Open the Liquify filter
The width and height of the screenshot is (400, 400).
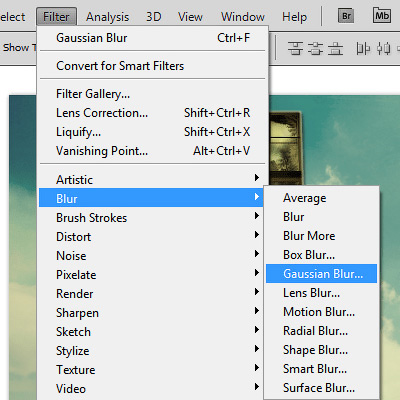[x=153, y=132]
